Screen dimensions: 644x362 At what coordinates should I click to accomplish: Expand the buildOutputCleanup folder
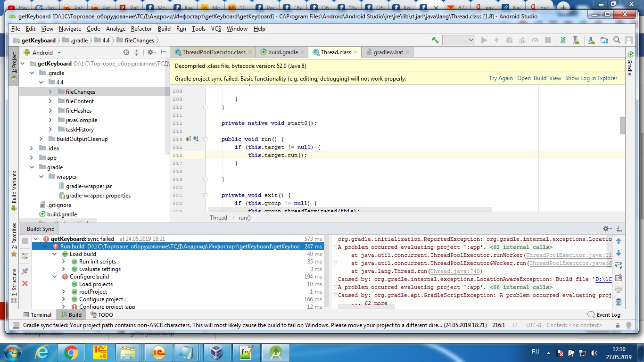(41, 139)
